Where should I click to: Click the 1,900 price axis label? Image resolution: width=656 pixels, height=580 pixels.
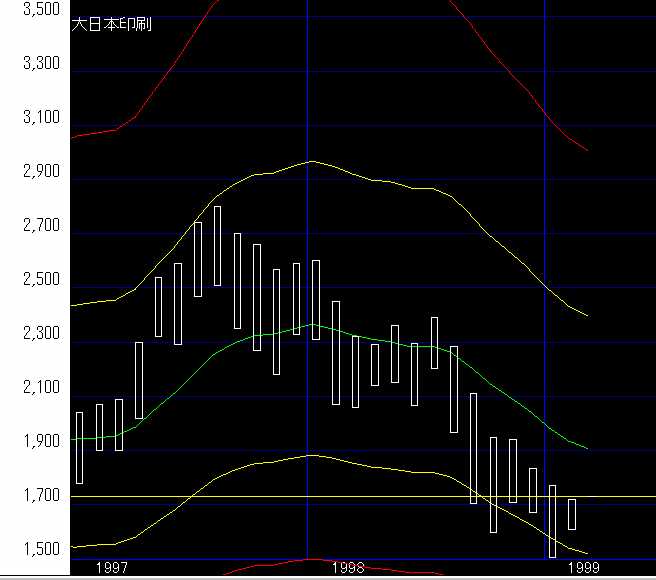pyautogui.click(x=41, y=441)
